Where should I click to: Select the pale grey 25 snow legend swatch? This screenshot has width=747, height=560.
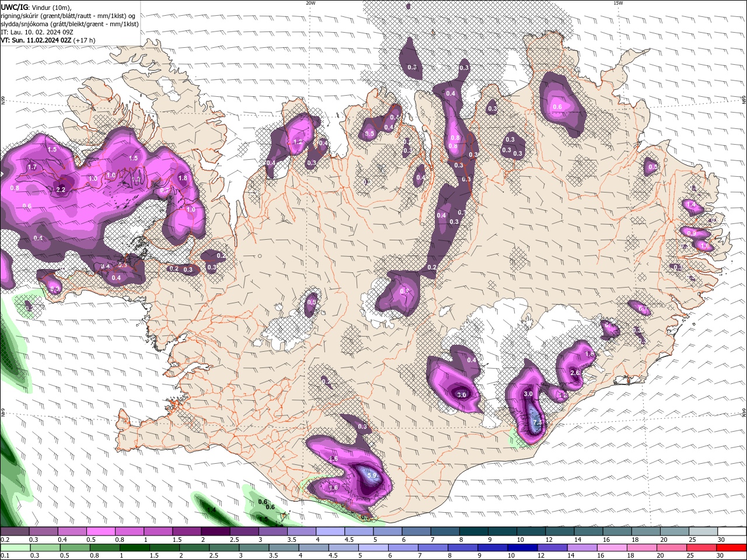tap(703, 531)
